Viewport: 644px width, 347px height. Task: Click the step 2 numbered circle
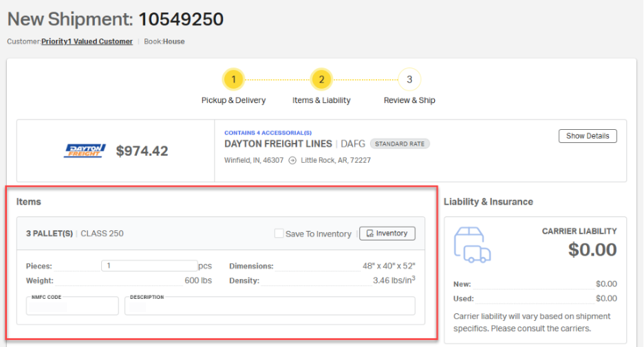(321, 80)
